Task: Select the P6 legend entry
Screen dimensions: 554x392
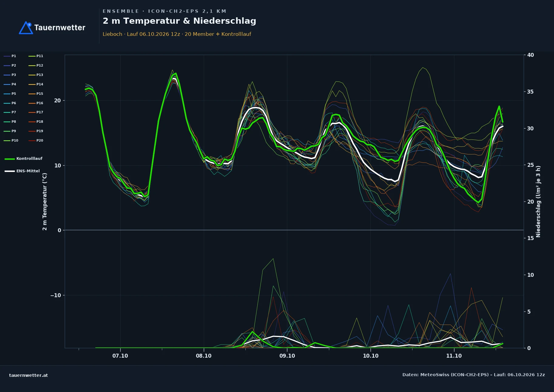Action: point(10,103)
